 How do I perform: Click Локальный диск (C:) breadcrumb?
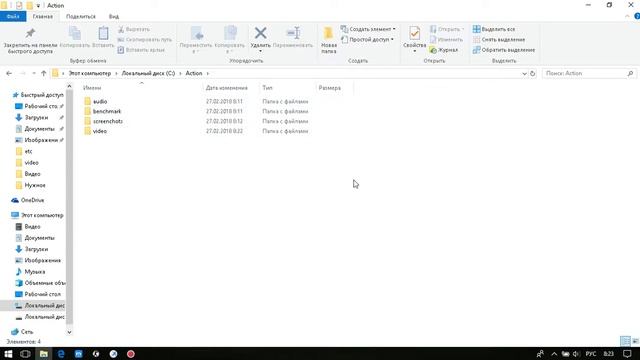148,73
